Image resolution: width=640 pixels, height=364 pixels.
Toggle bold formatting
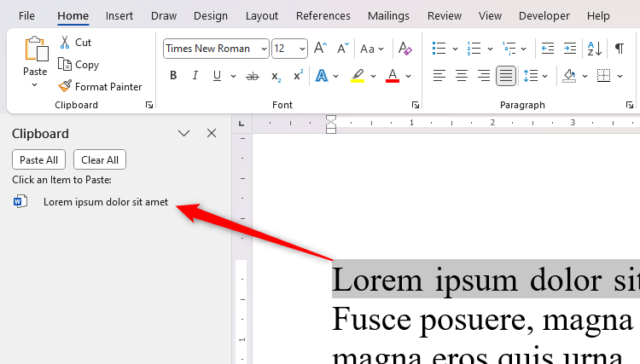click(x=173, y=76)
